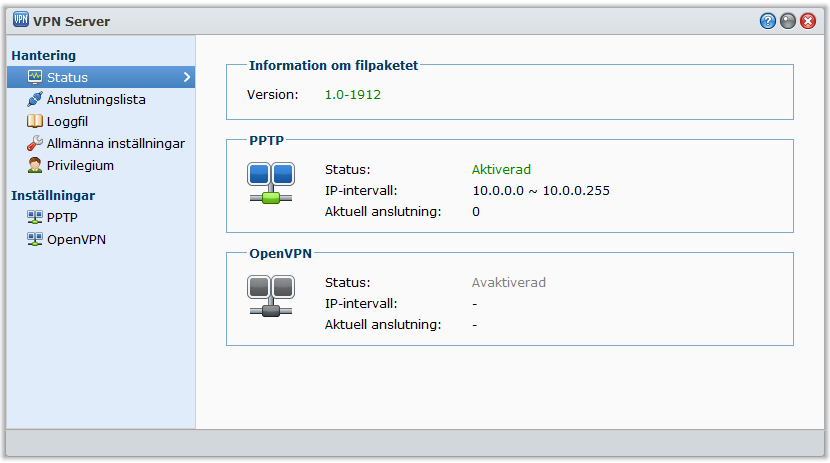The width and height of the screenshot is (830, 463).
Task: Click the OpenVPN group box heading
Action: [x=281, y=253]
